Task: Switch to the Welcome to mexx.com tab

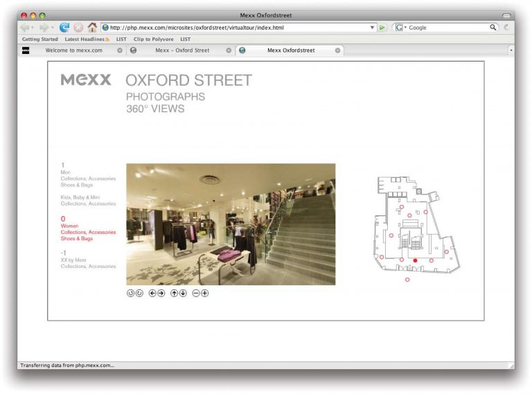Action: coord(73,51)
